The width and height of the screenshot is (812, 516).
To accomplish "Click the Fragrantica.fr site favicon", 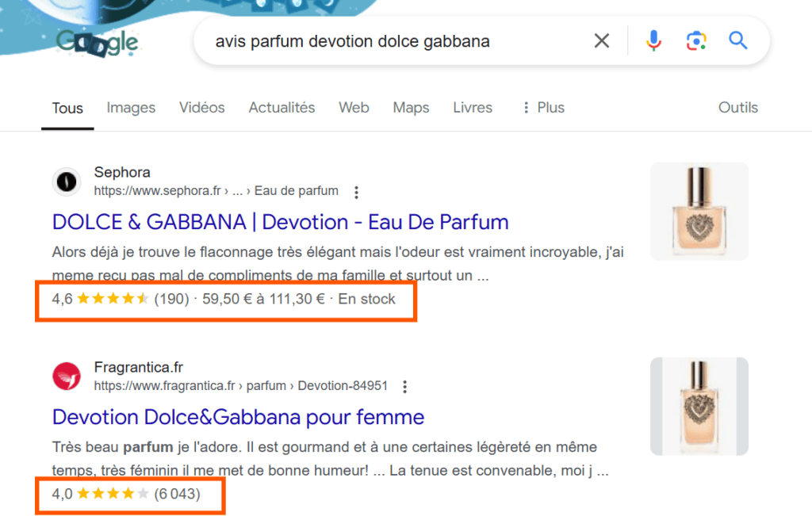I will click(67, 376).
